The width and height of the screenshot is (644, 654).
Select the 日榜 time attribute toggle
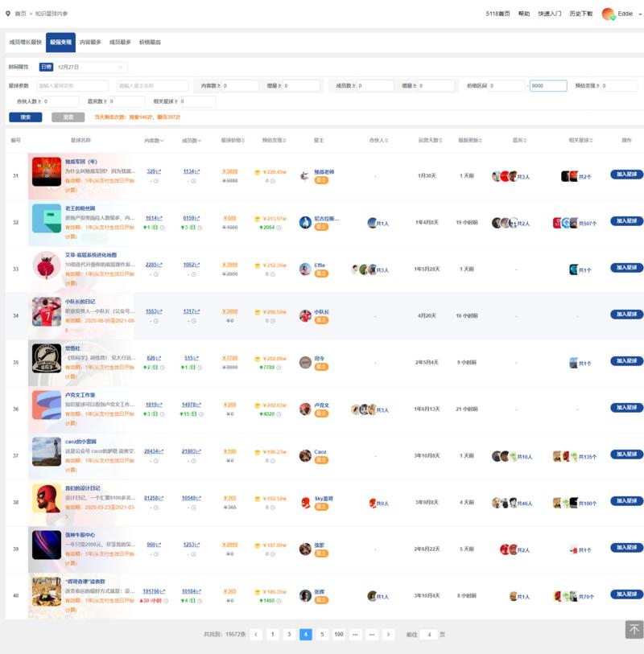click(46, 67)
